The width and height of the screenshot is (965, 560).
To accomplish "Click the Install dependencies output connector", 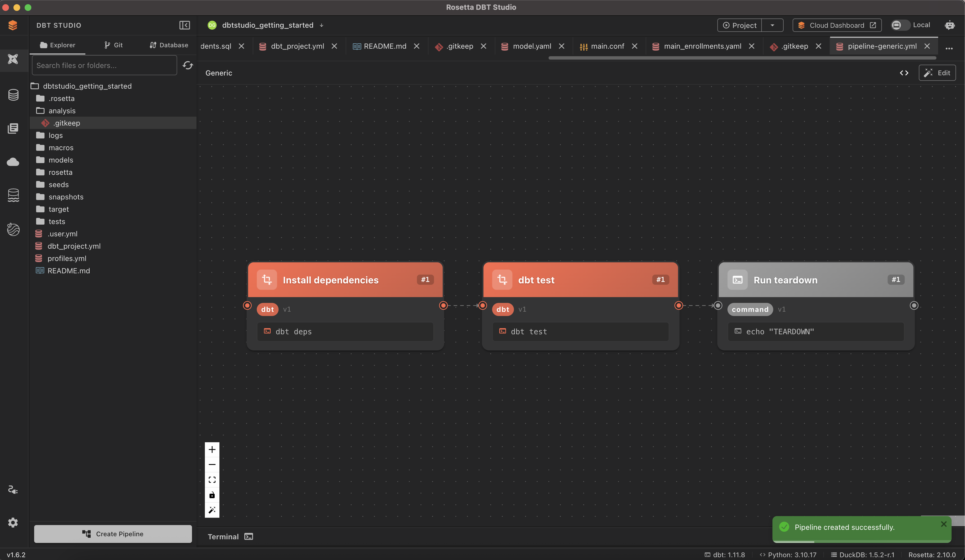I will click(443, 305).
